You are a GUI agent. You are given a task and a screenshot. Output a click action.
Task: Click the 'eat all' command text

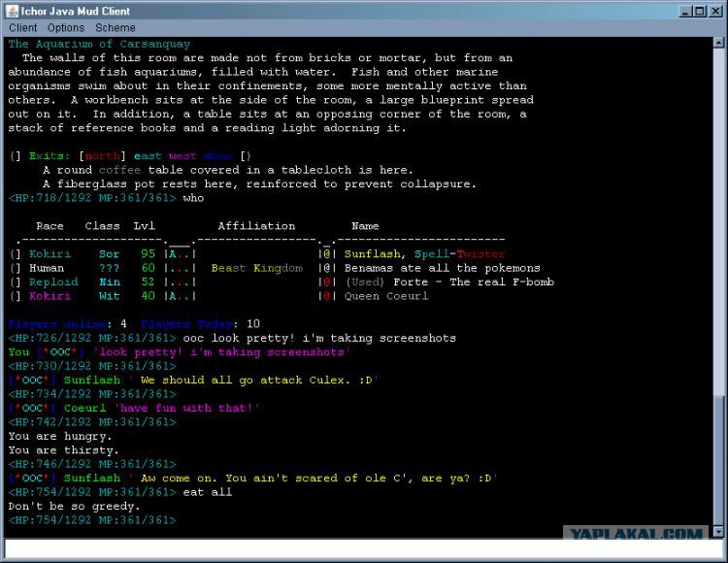208,492
